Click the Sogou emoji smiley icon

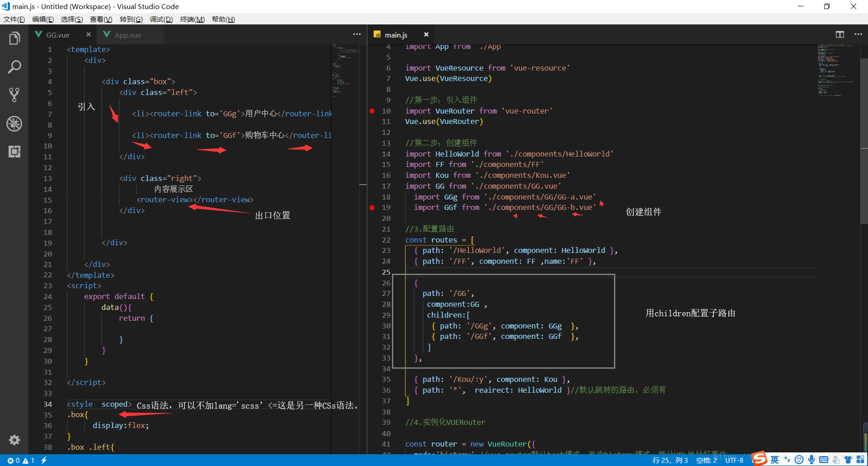point(799,460)
